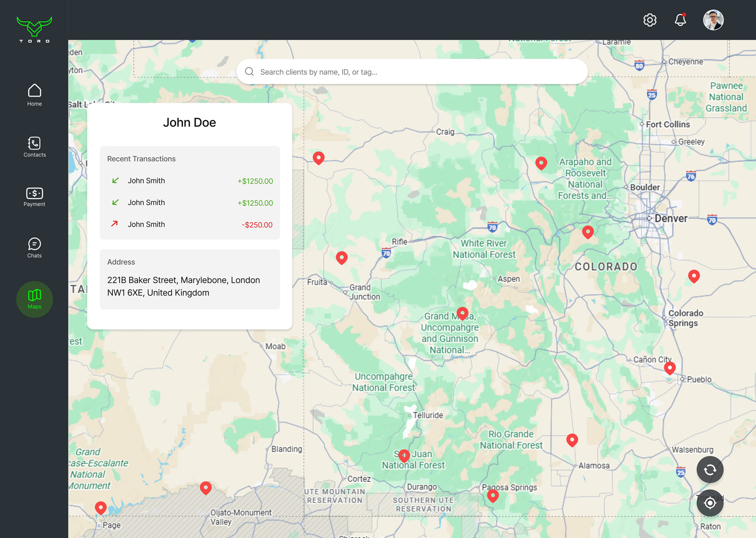This screenshot has width=756, height=538.
Task: Open the Chats section
Action: click(x=34, y=248)
